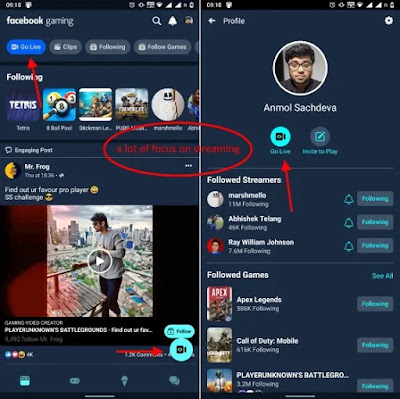Open the chat bubbles icon in the bottom bar
The image size is (400, 399).
174,381
